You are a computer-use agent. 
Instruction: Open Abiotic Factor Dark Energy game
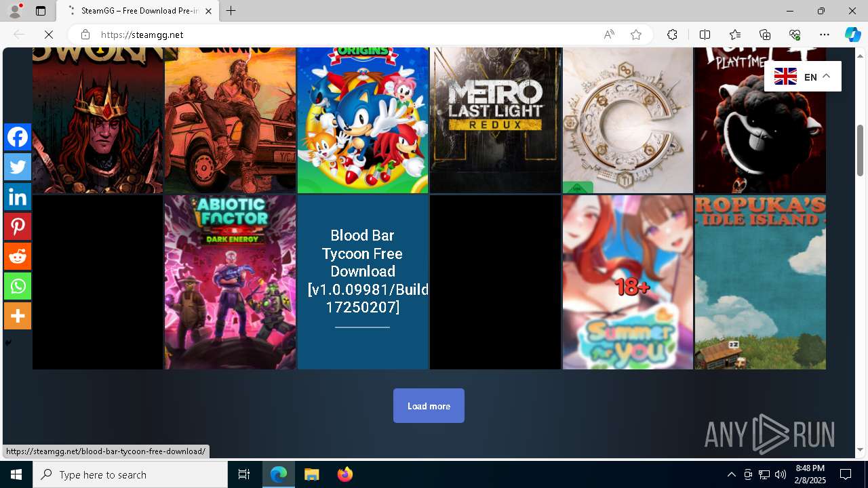tap(230, 282)
